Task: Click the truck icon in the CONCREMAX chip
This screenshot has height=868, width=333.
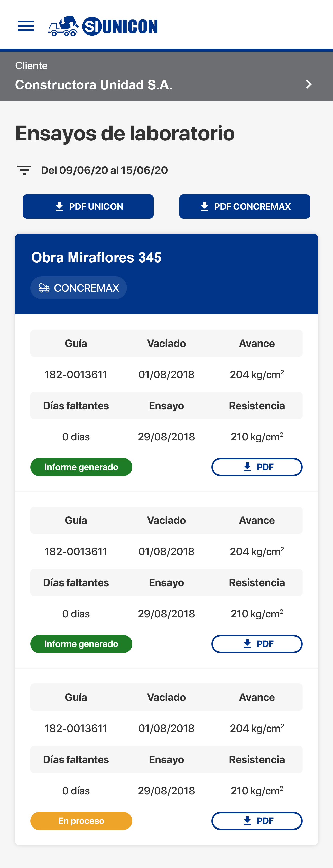Action: (44, 288)
